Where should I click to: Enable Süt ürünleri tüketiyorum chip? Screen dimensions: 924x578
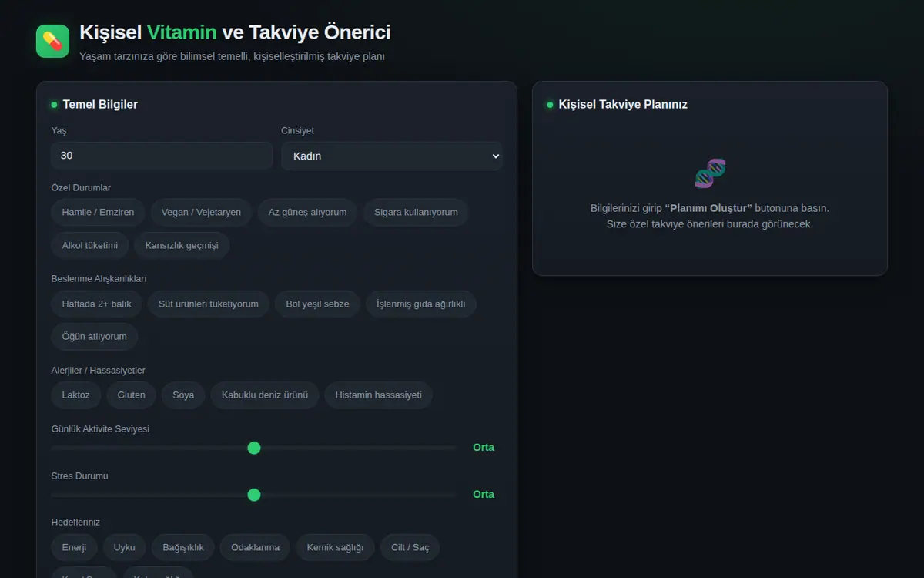tap(209, 304)
